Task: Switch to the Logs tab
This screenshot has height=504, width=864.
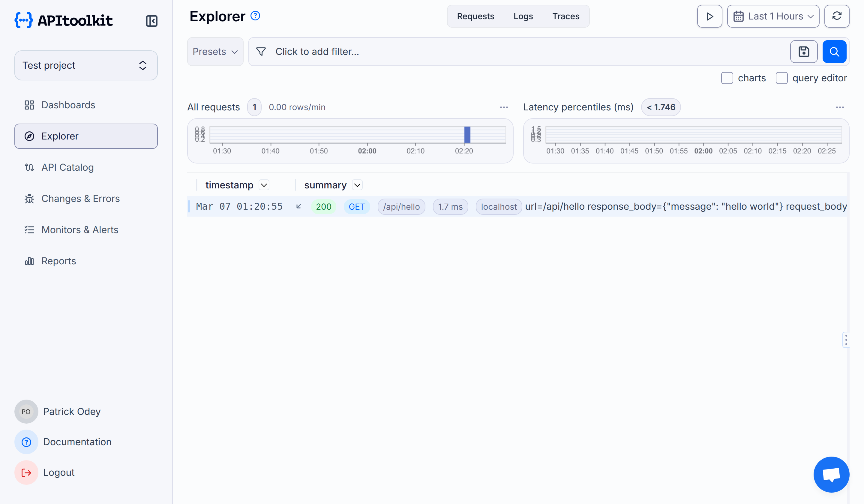Action: pyautogui.click(x=523, y=16)
